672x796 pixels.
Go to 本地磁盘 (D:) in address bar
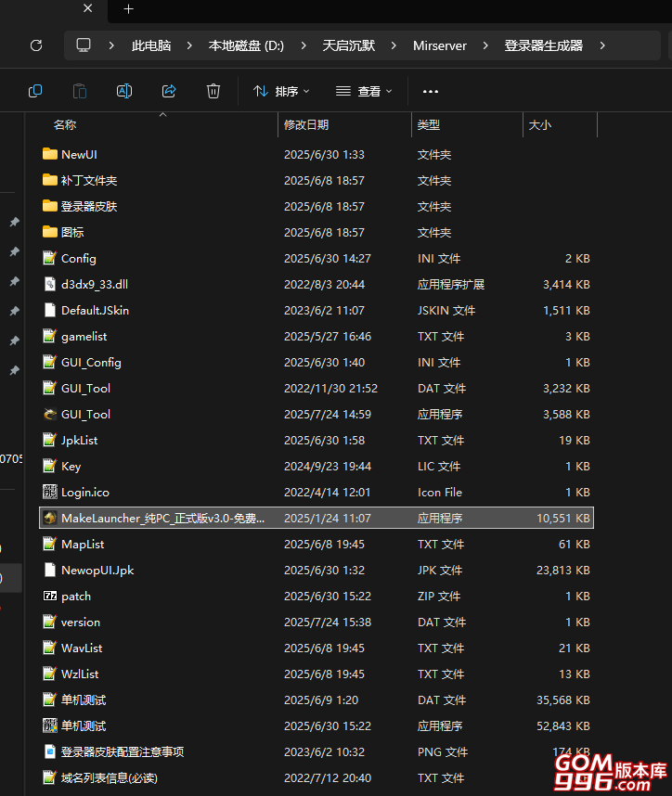[246, 45]
